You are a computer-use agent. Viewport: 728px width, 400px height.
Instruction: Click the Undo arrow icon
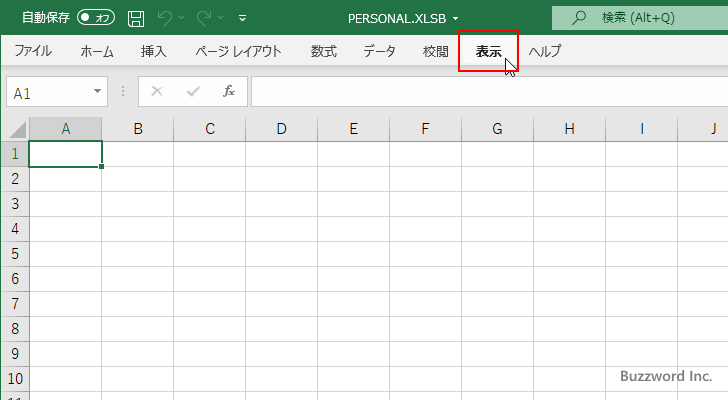[x=164, y=18]
